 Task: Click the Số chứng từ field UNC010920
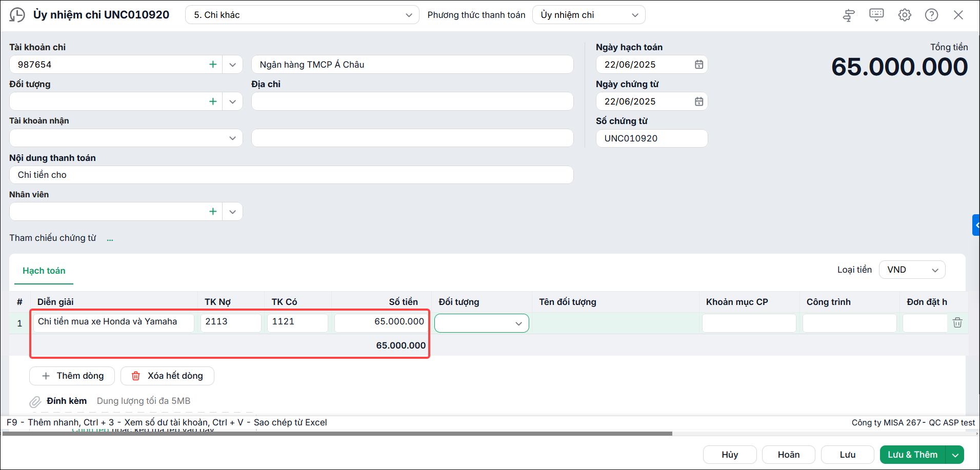(x=652, y=138)
